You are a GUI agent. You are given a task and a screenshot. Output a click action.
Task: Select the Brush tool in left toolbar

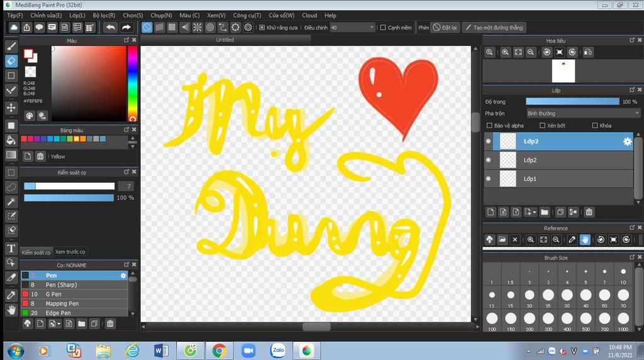[11, 46]
